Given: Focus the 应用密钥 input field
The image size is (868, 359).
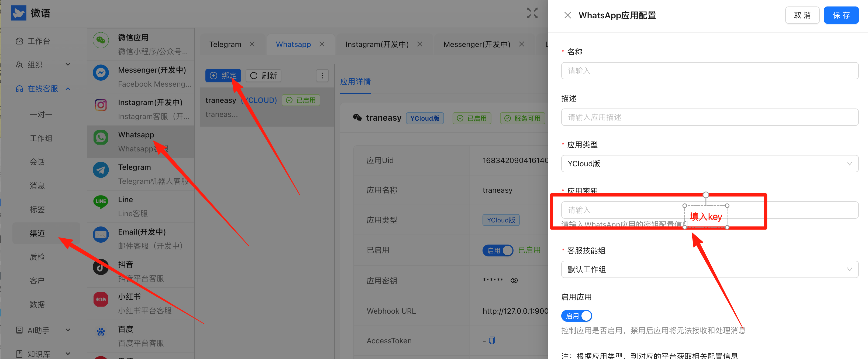Looking at the screenshot, I should coord(709,210).
